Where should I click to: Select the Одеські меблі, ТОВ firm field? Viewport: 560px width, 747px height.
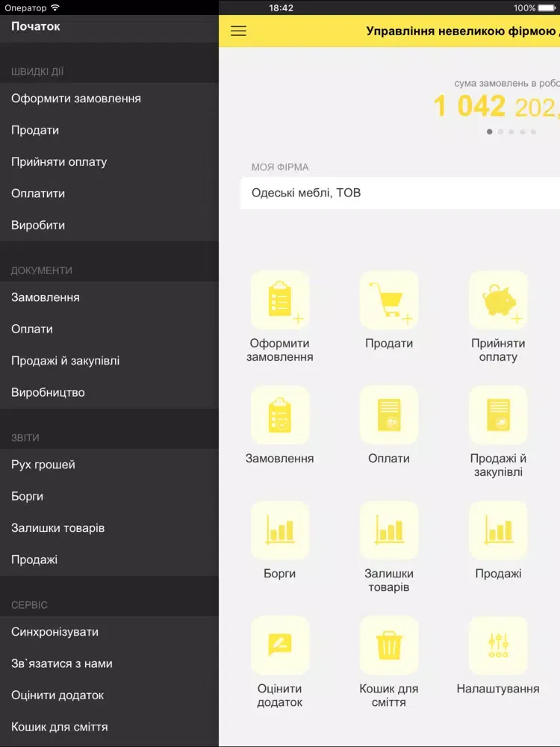click(400, 193)
